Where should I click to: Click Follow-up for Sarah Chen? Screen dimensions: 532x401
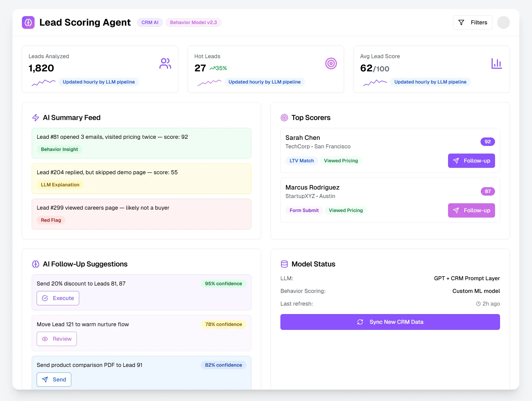471,161
